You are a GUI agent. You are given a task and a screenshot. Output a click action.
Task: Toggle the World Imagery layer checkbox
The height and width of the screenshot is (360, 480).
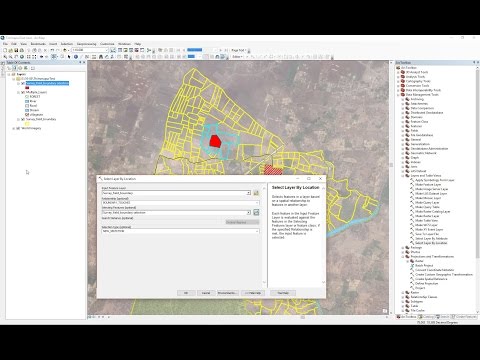click(x=18, y=128)
